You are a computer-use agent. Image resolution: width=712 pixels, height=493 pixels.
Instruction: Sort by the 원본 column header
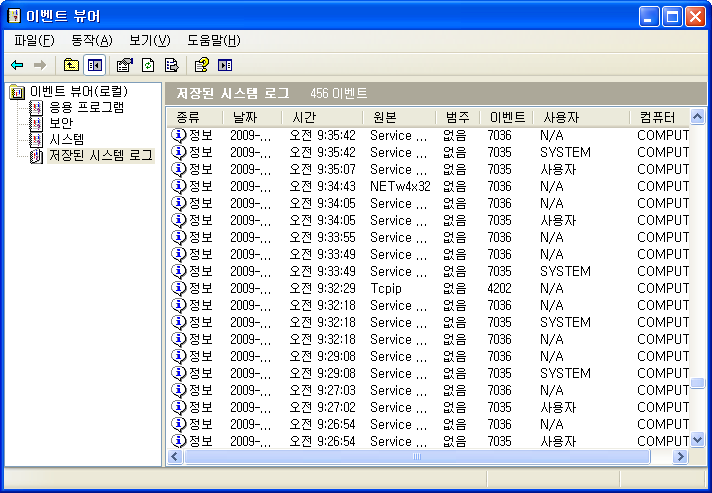(400, 118)
